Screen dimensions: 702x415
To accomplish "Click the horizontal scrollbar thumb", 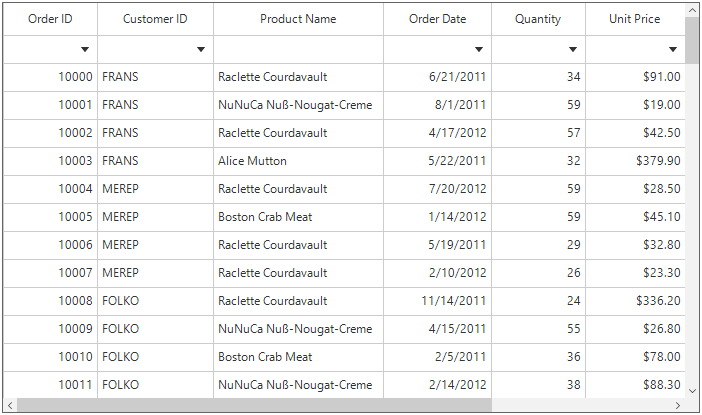I will (x=254, y=406).
